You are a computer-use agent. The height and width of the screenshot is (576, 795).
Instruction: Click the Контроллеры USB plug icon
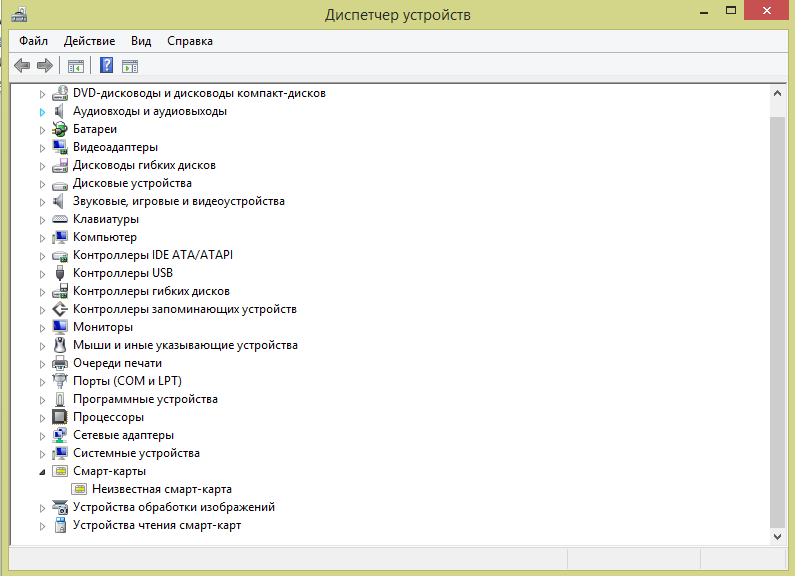click(x=60, y=273)
